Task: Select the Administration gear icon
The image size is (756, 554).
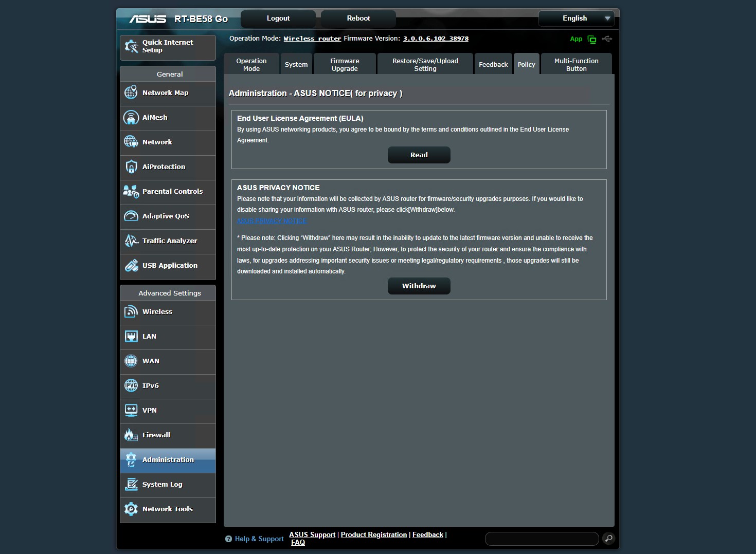Action: [x=131, y=459]
